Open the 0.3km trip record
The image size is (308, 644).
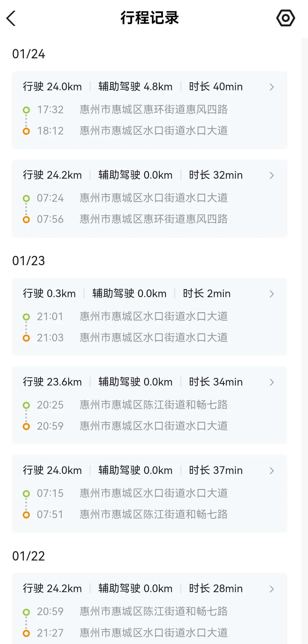click(x=149, y=317)
